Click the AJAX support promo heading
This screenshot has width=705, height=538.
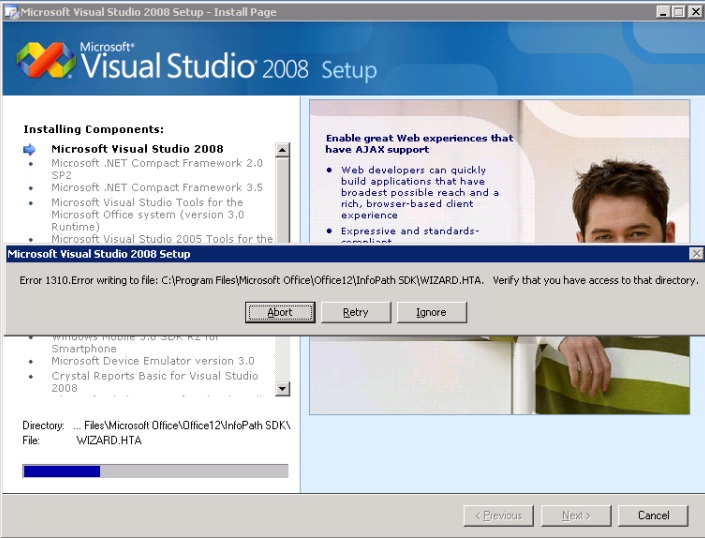[419, 144]
